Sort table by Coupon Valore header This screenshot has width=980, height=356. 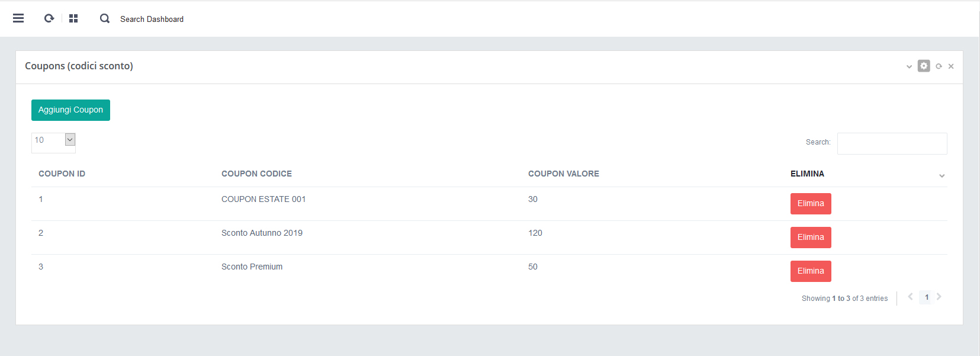(x=563, y=174)
